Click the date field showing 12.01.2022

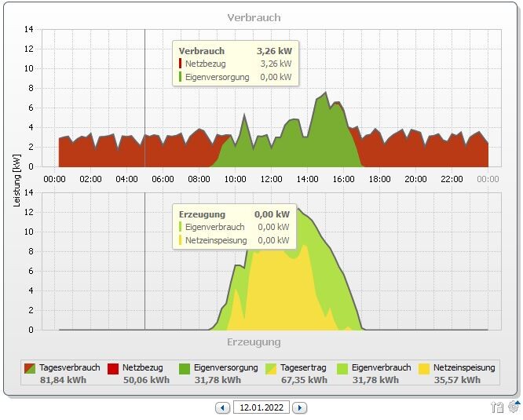coord(261,407)
